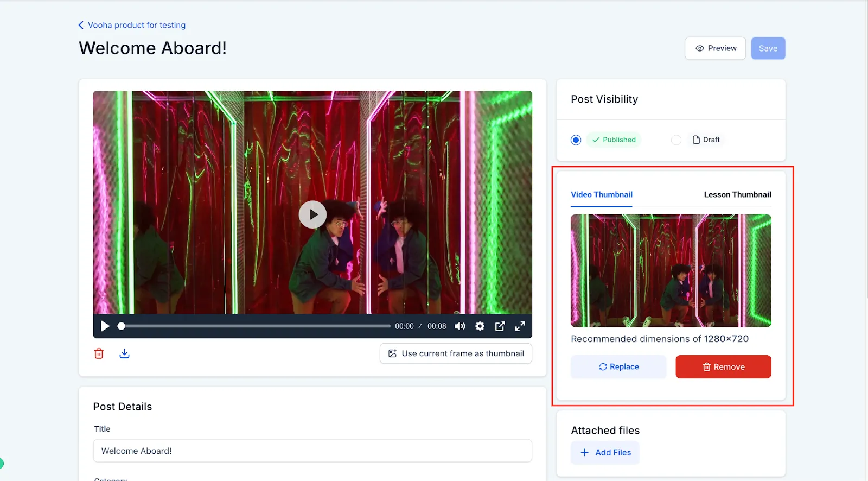
Task: Open the post Preview
Action: (x=715, y=48)
